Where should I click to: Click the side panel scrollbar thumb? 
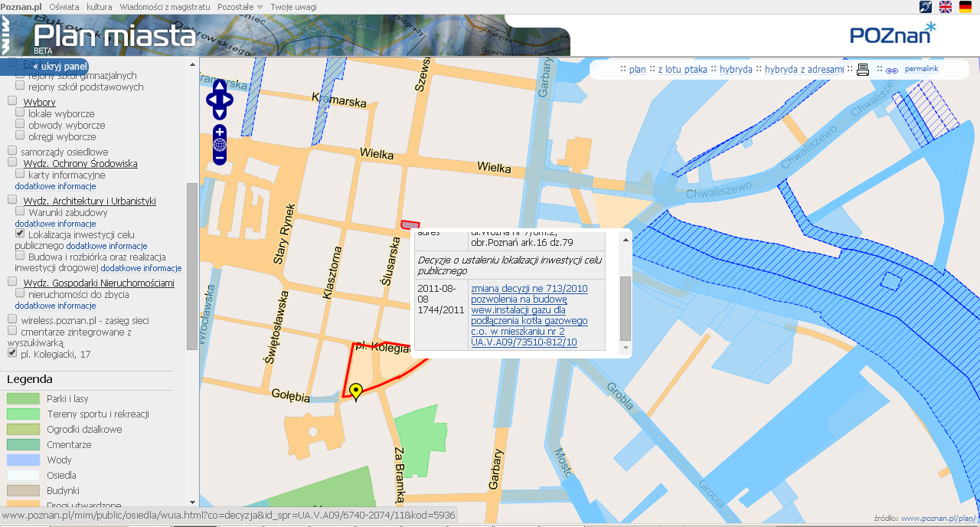[x=191, y=266]
